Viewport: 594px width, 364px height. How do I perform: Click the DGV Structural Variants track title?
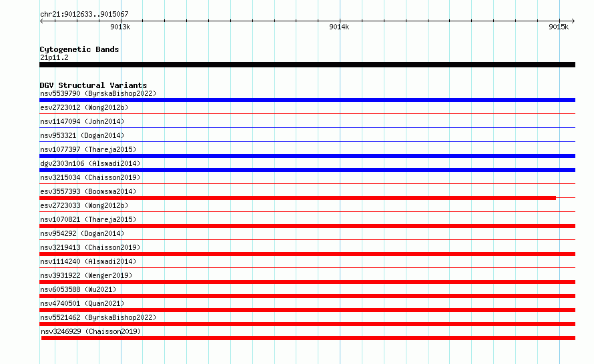pyautogui.click(x=93, y=85)
